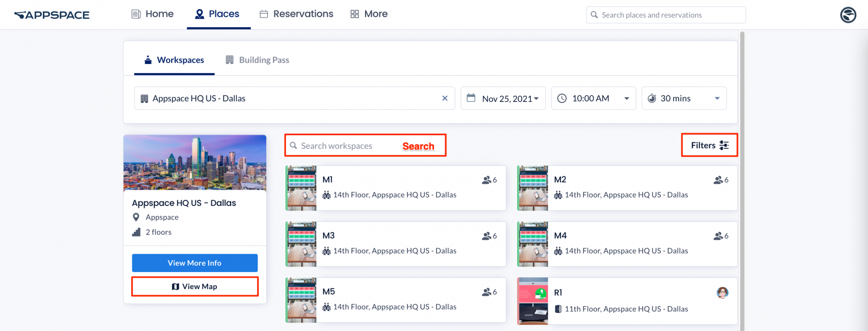
Task: Switch to the Building Pass tab
Action: click(x=257, y=60)
